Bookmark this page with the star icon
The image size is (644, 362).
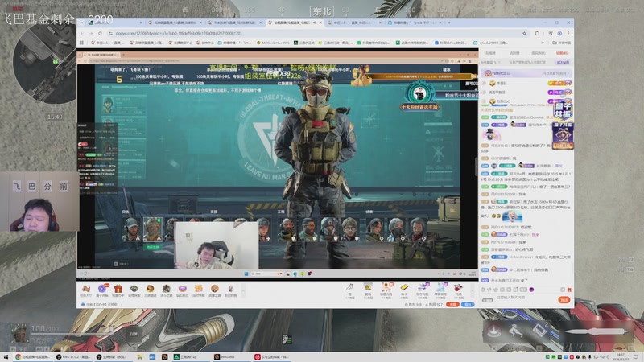coord(525,33)
